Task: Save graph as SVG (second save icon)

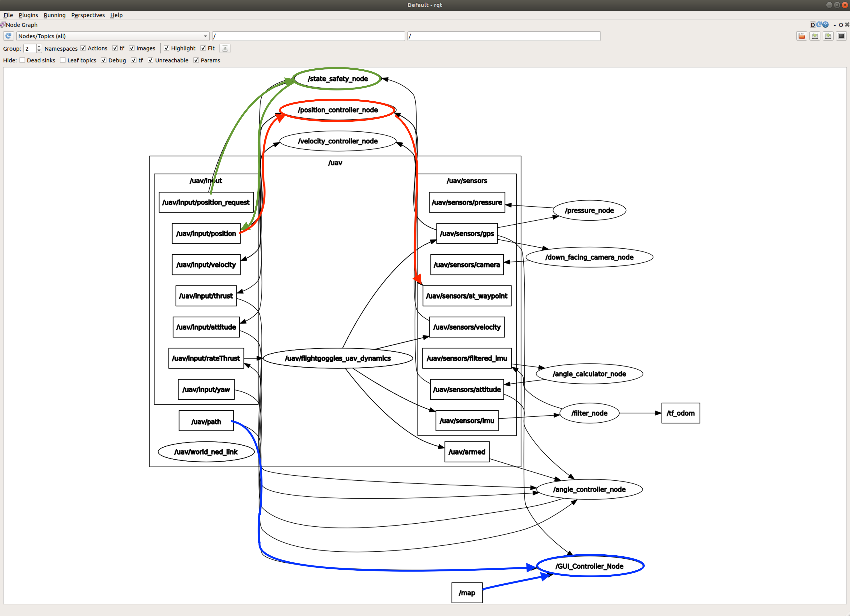Action: pyautogui.click(x=828, y=36)
